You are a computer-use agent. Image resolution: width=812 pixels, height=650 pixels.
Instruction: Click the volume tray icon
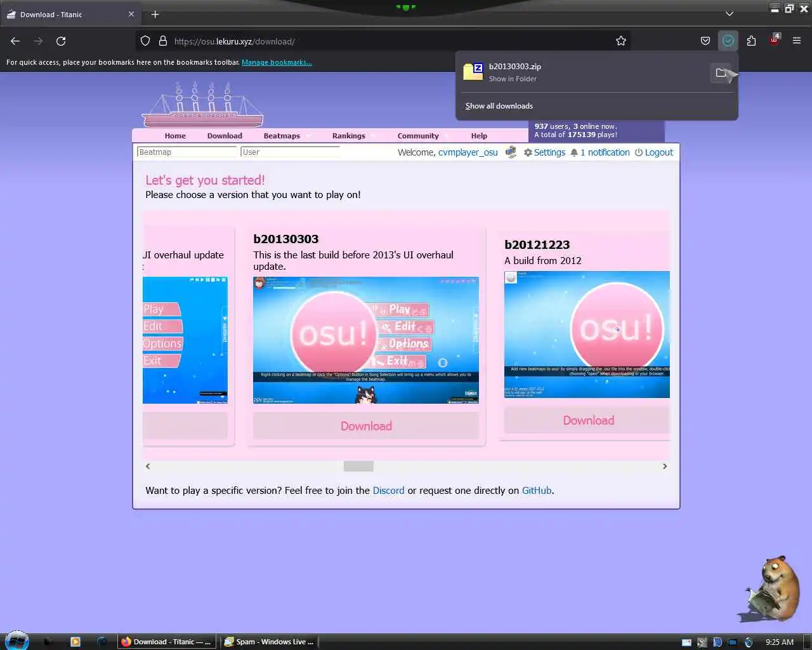pos(749,642)
